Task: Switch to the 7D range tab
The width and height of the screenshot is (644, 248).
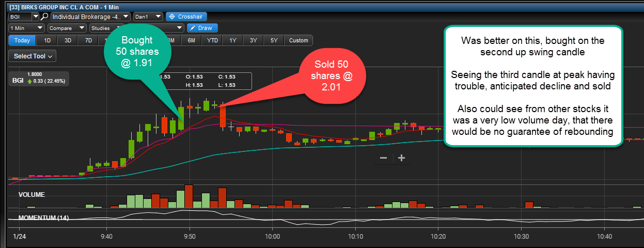Action: (x=88, y=40)
